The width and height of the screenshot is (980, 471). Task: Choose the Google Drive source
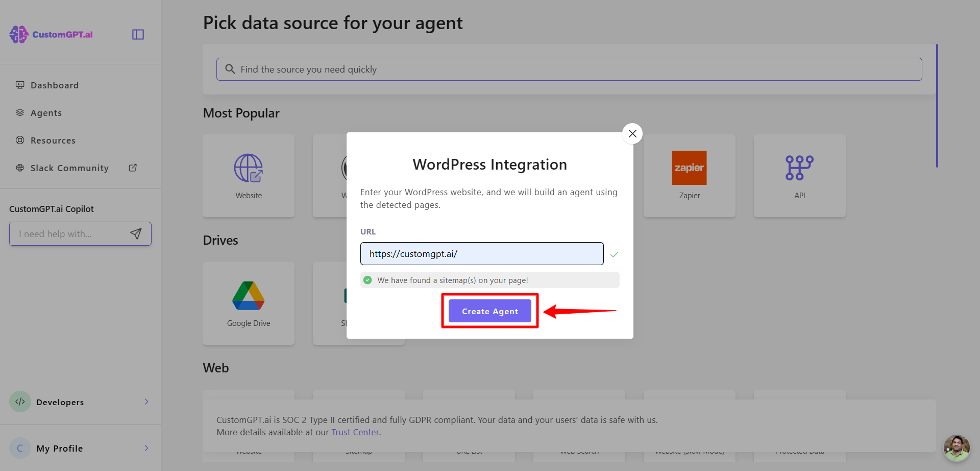click(249, 303)
